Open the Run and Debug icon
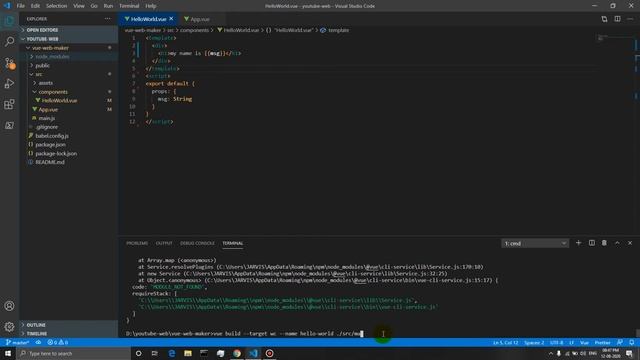The width and height of the screenshot is (640, 360). 9,84
